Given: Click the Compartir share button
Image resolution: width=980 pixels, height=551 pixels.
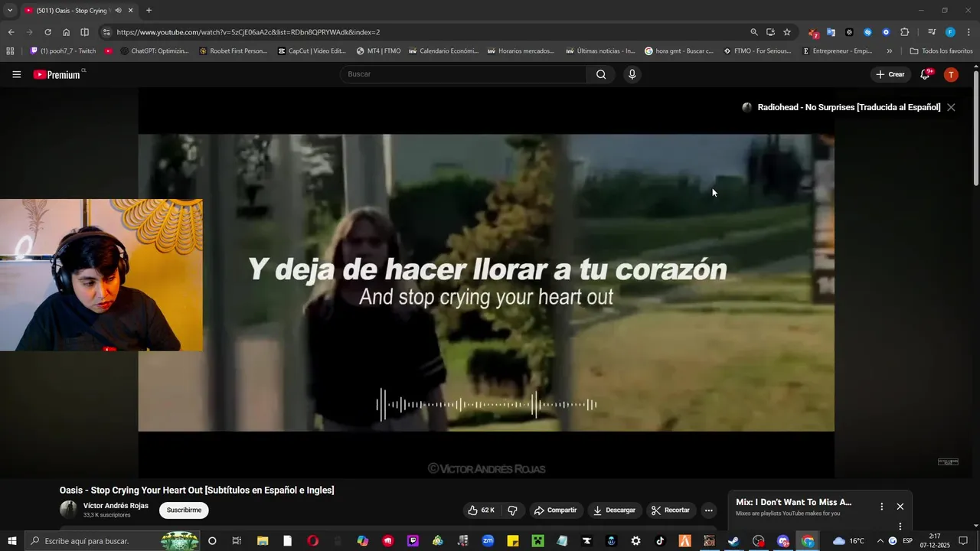Looking at the screenshot, I should pos(555,510).
